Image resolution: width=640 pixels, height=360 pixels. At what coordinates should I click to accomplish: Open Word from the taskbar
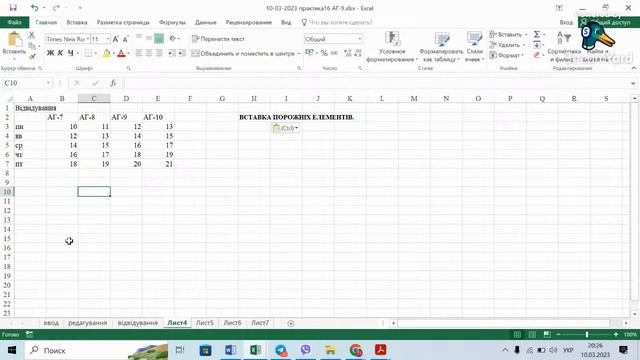click(x=231, y=350)
